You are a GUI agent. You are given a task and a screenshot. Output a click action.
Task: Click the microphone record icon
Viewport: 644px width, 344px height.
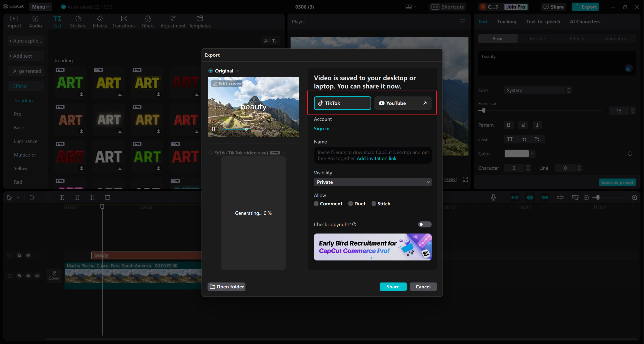(x=493, y=198)
